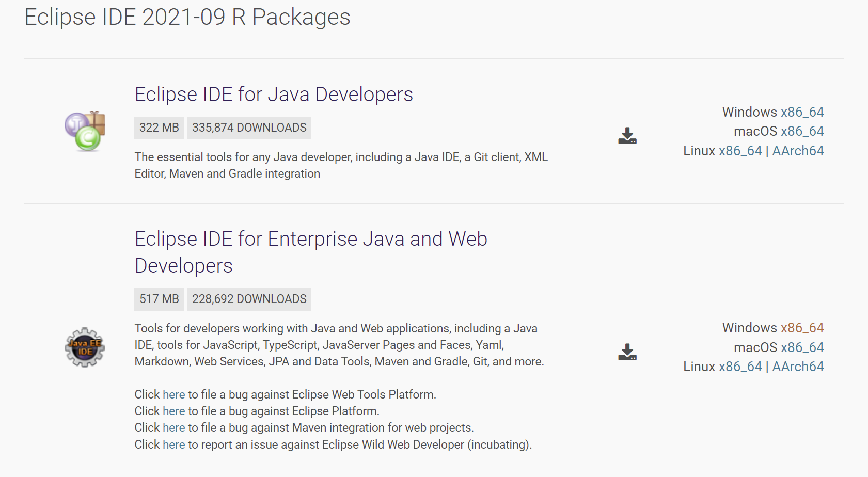Click the 228,692 DOWNLOADS badge
This screenshot has width=868, height=477.
(x=249, y=299)
